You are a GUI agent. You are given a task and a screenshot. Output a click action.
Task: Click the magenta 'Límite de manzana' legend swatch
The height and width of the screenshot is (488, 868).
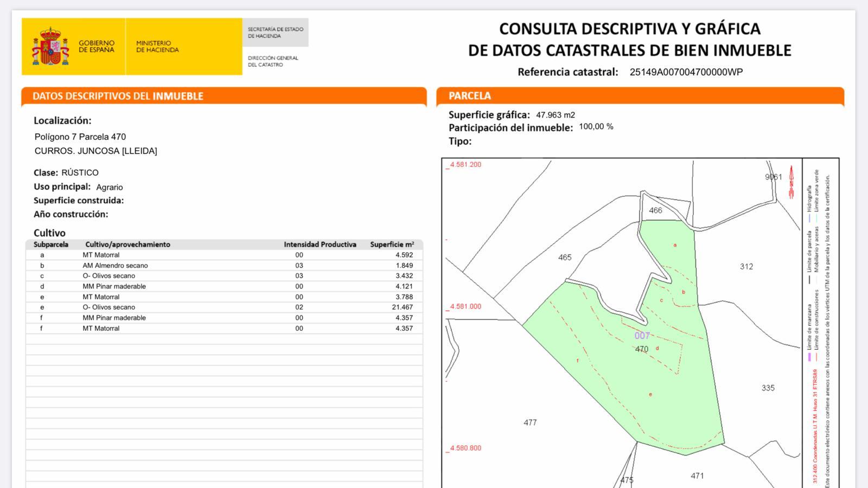[809, 357]
